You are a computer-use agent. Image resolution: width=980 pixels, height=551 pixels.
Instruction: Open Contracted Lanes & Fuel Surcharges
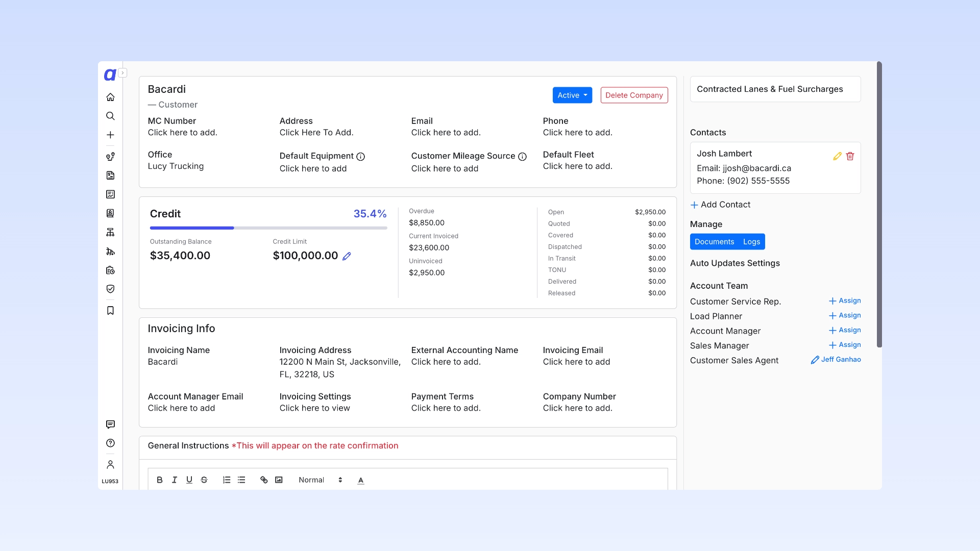[775, 89]
